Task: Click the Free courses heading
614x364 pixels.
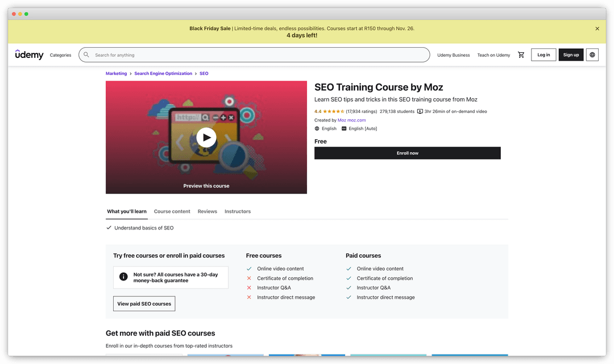Action: 264,256
